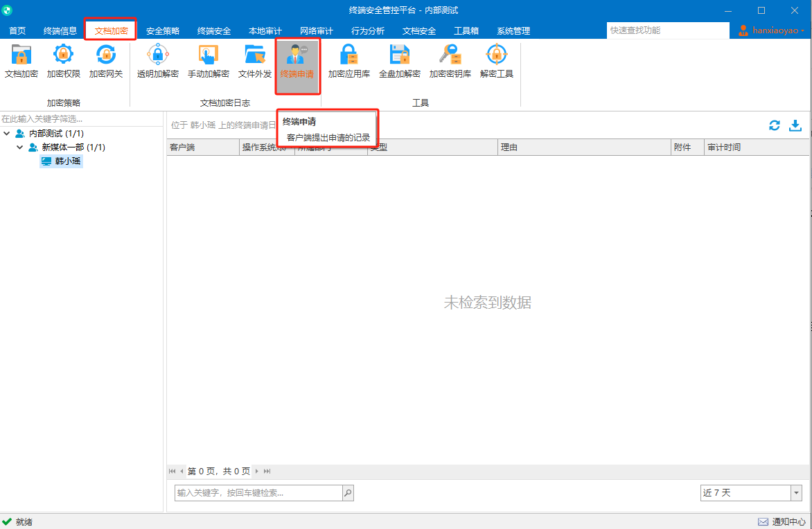Sort by 附件 column header
The height and width of the screenshot is (529, 812).
[688, 147]
